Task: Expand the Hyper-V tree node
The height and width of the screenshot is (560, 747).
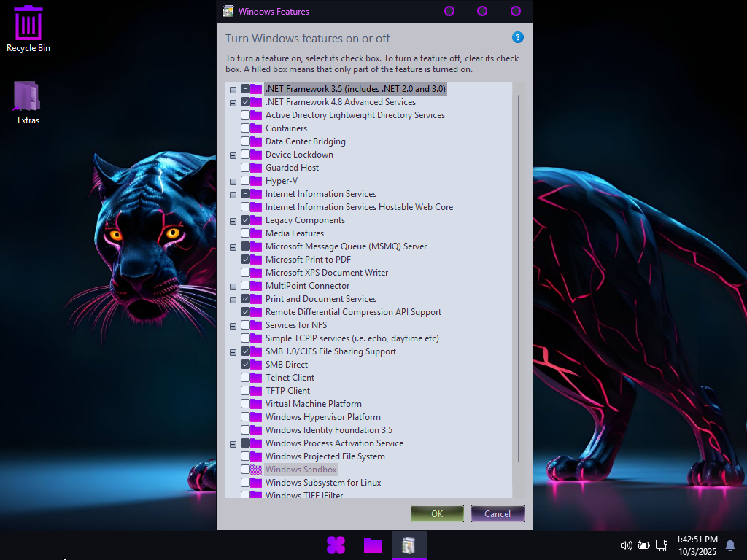Action: tap(233, 181)
